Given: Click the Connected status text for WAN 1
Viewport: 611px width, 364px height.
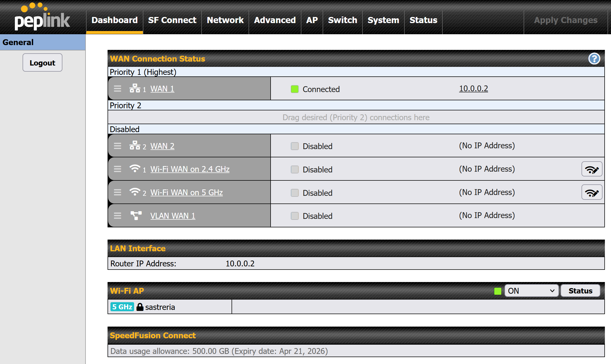Looking at the screenshot, I should 321,89.
